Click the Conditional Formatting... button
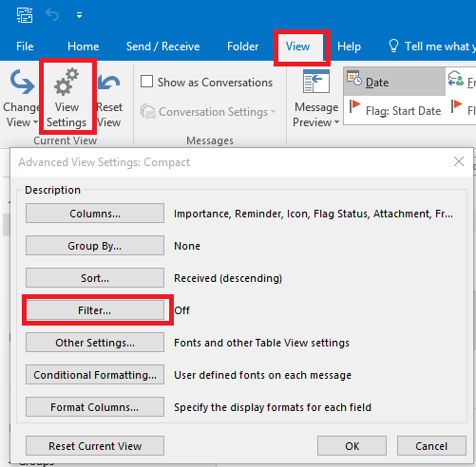Image resolution: width=476 pixels, height=467 pixels. (95, 375)
